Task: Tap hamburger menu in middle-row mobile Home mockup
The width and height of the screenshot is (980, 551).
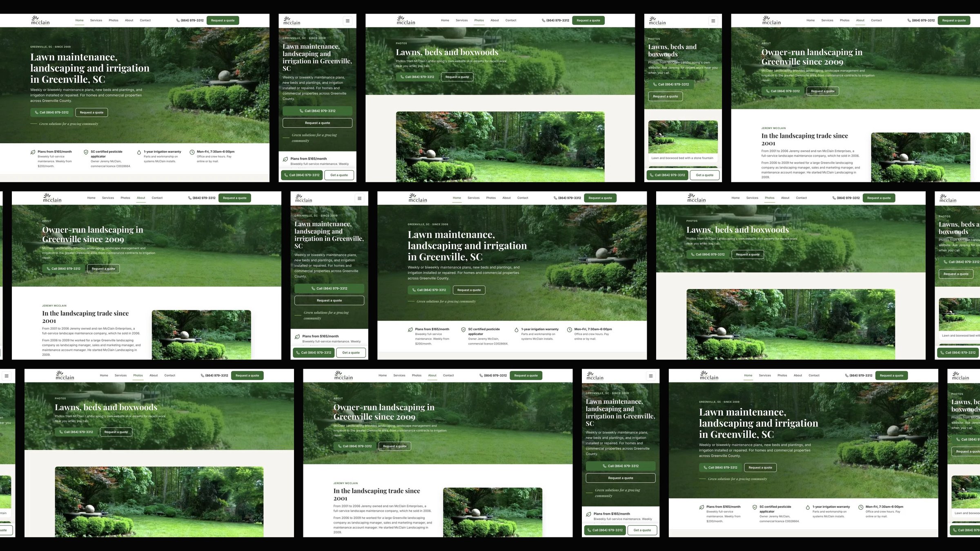Action: [359, 198]
